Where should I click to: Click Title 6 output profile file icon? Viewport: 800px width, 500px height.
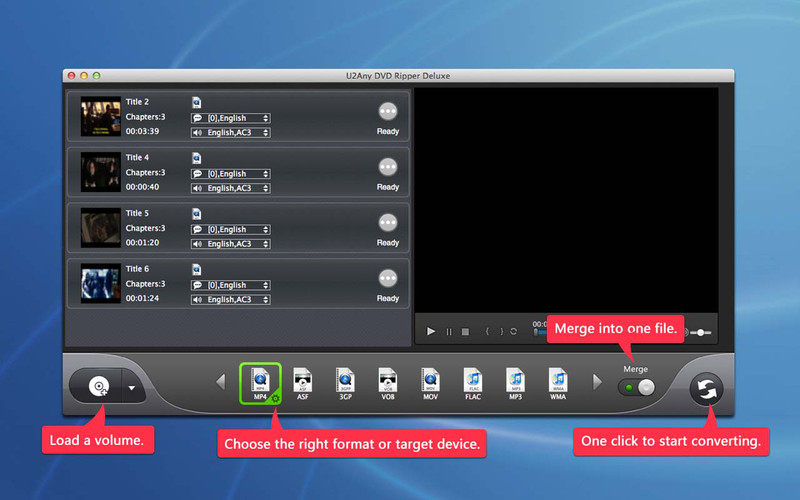(x=196, y=269)
